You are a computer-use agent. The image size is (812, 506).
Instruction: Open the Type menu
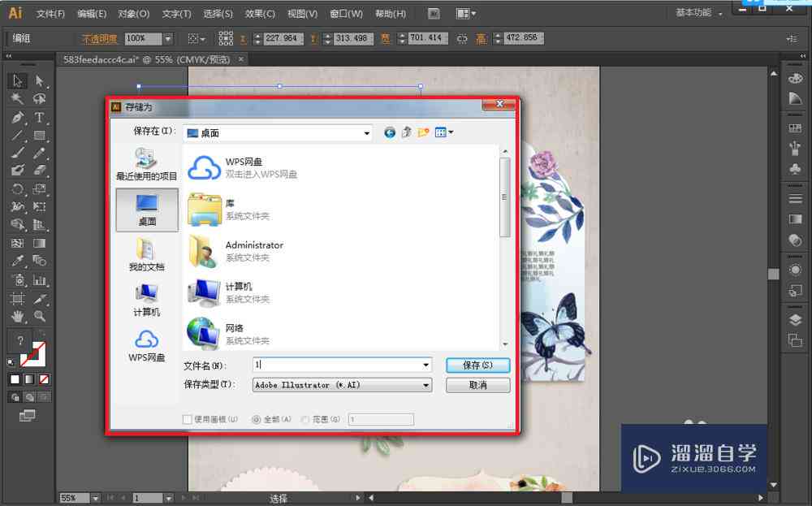176,14
